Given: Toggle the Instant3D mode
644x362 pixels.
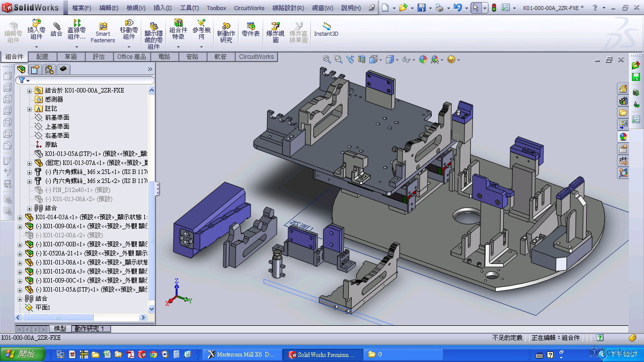Looking at the screenshot, I should point(326,29).
